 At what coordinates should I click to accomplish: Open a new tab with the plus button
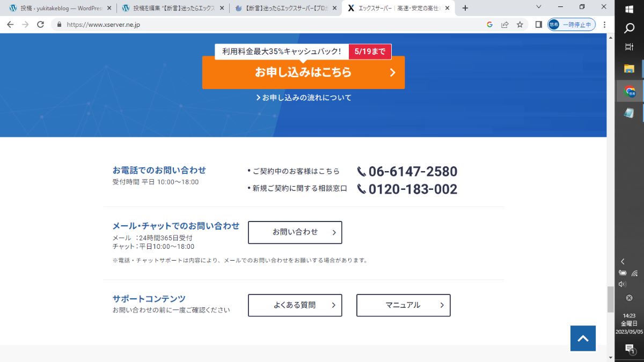[x=465, y=8]
